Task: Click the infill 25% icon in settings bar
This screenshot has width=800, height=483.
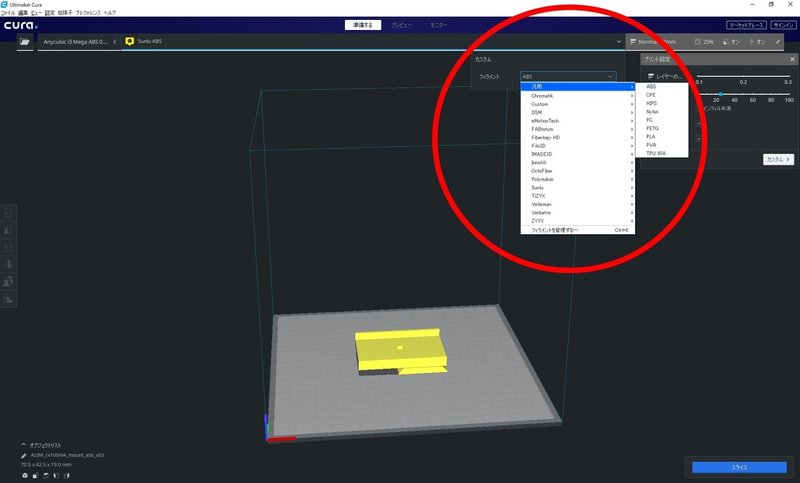Action: point(697,42)
